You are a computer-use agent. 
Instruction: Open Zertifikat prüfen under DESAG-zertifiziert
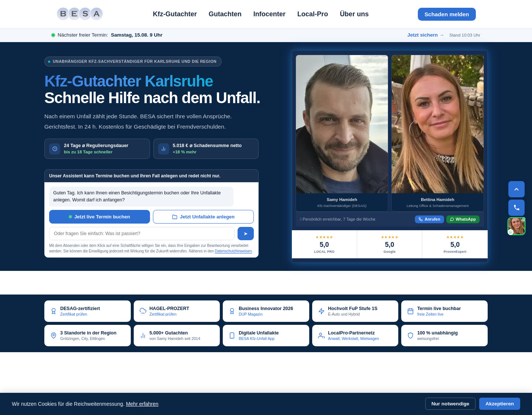click(x=74, y=314)
